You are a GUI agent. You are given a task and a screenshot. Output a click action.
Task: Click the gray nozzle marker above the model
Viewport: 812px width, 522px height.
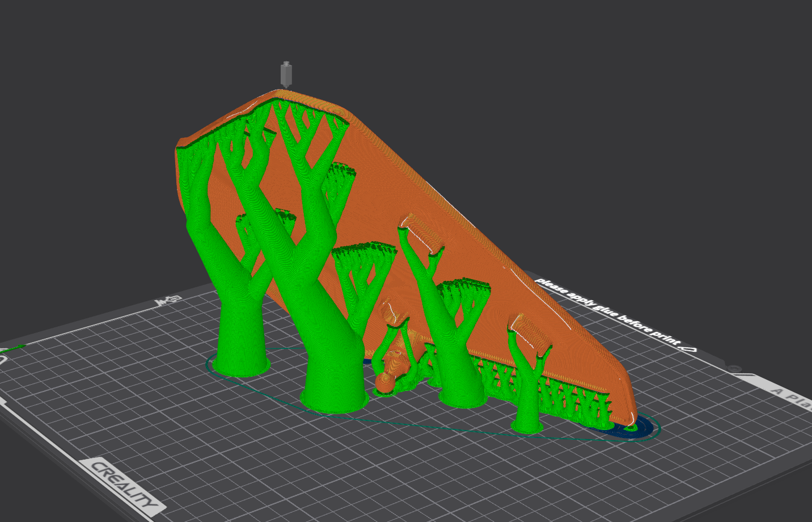click(x=286, y=74)
